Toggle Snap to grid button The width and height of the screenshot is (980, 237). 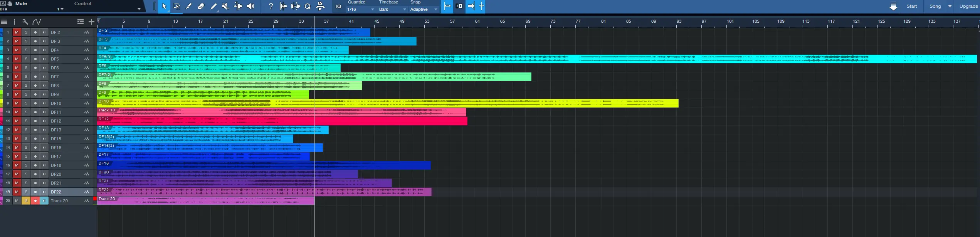tap(447, 6)
